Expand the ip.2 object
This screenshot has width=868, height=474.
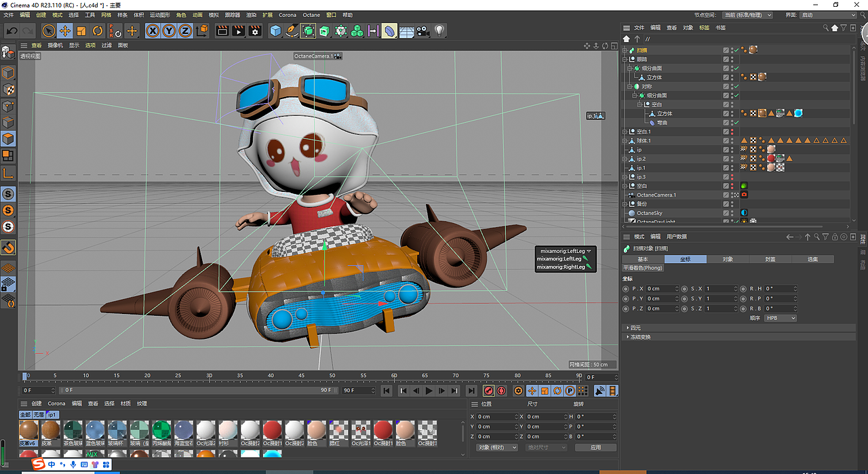(625, 159)
